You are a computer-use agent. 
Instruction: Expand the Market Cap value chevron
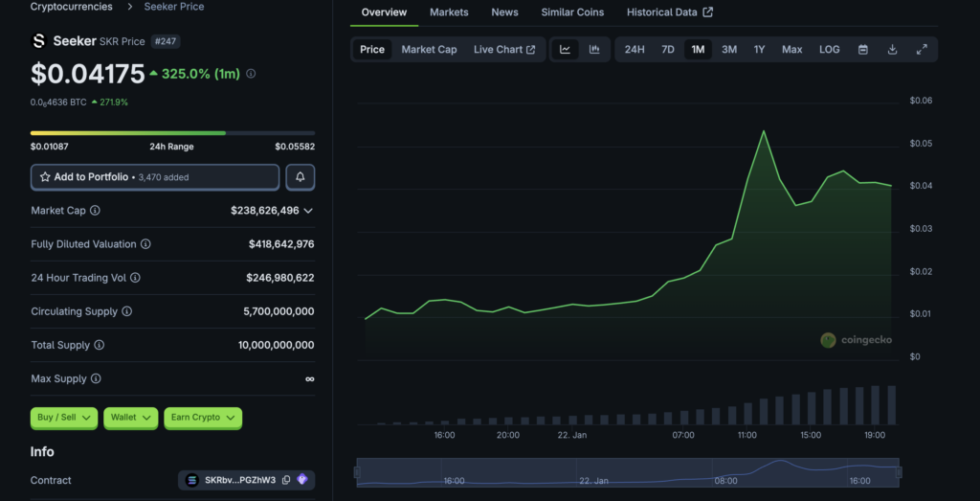(308, 211)
